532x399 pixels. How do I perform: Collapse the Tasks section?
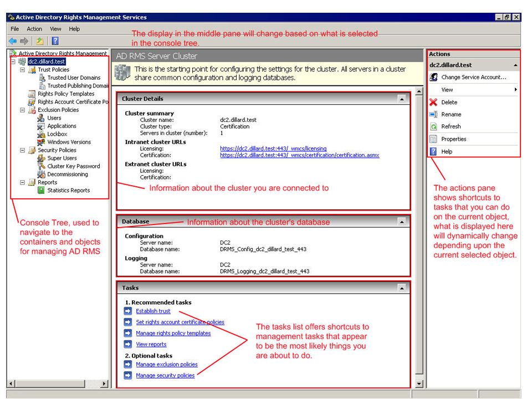[x=402, y=288]
